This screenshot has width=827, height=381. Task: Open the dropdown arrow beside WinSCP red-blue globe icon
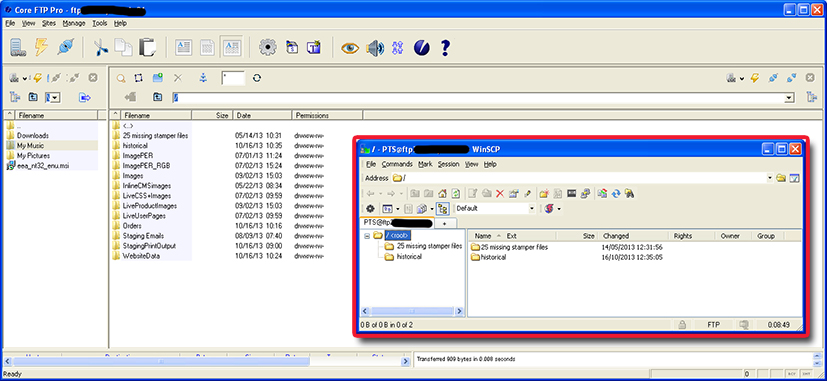559,209
